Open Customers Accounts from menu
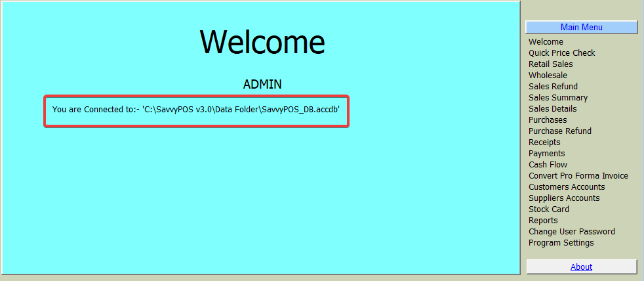This screenshot has height=281, width=644. click(x=567, y=187)
